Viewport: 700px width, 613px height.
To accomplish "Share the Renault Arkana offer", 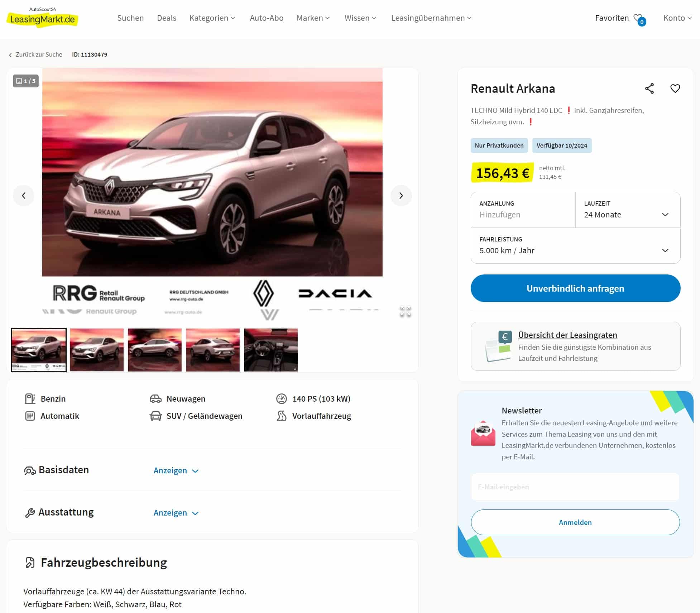I will [649, 88].
